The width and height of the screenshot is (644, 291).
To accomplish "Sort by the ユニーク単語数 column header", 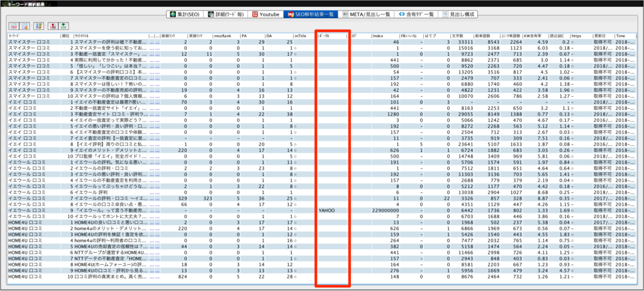I will tap(511, 36).
